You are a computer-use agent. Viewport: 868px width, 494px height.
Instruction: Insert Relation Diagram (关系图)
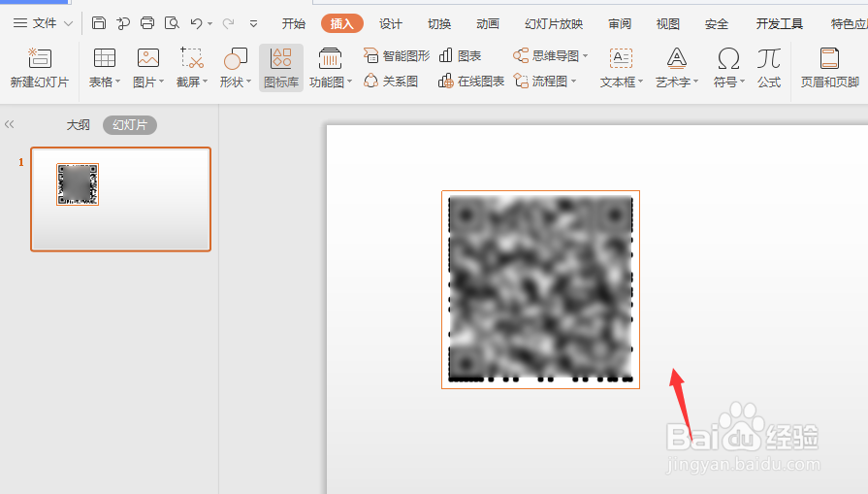pos(391,82)
